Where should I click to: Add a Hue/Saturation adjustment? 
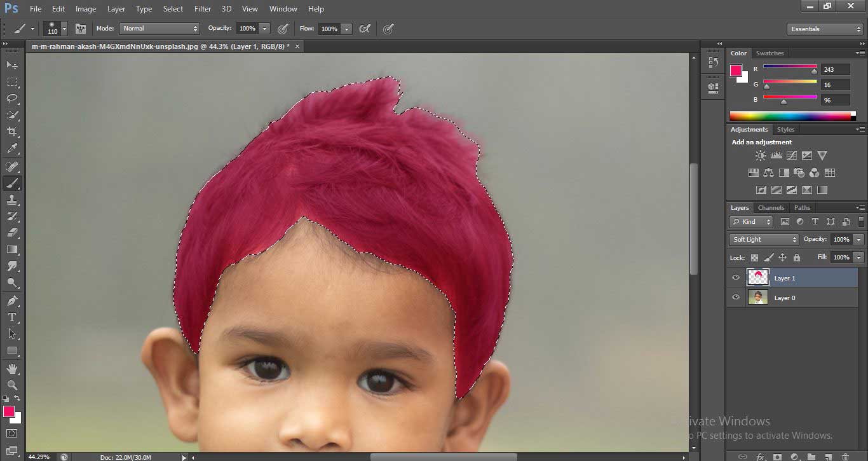(x=754, y=172)
